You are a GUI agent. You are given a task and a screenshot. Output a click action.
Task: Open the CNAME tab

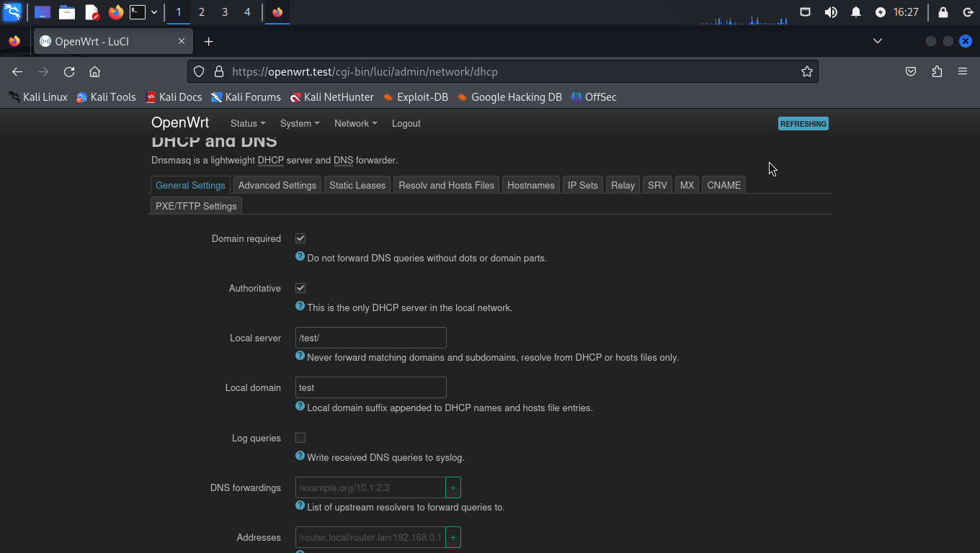[723, 185]
